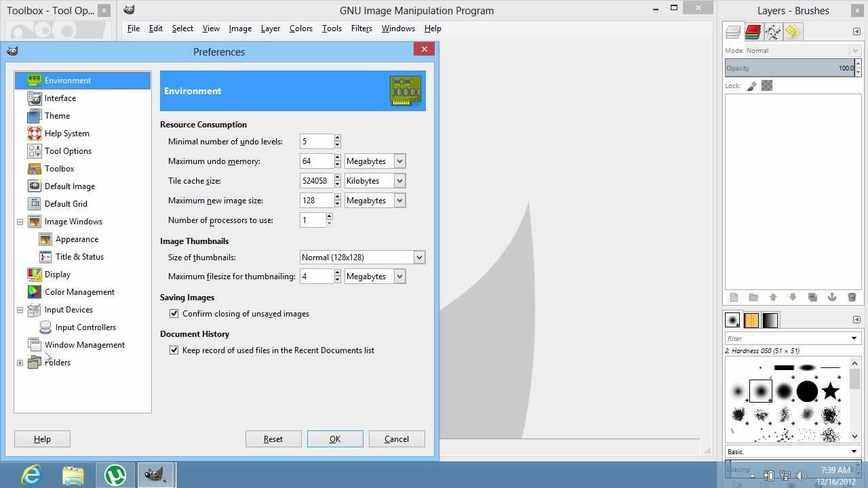Switch to Channels tab in dock
The width and height of the screenshot is (868, 488).
point(753,32)
